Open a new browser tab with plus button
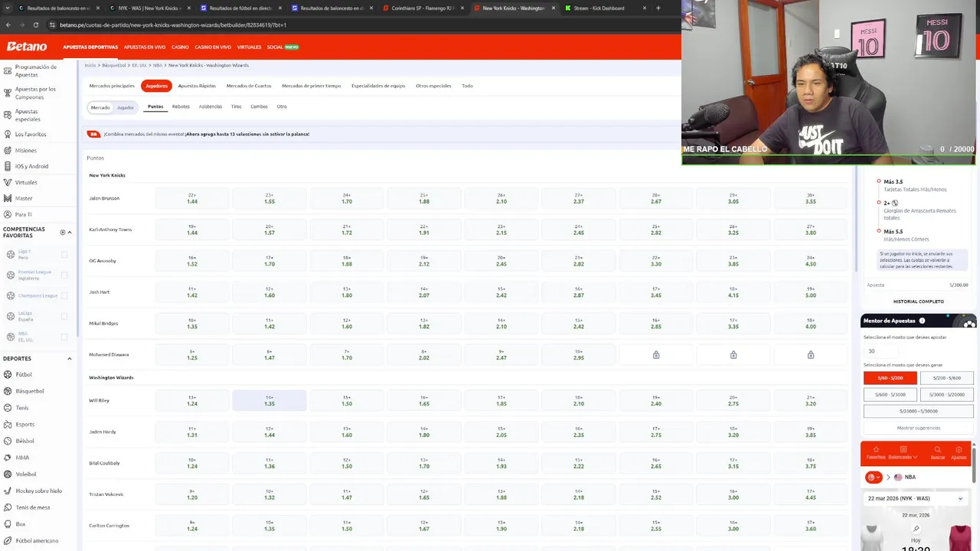980x551 pixels. pos(658,8)
